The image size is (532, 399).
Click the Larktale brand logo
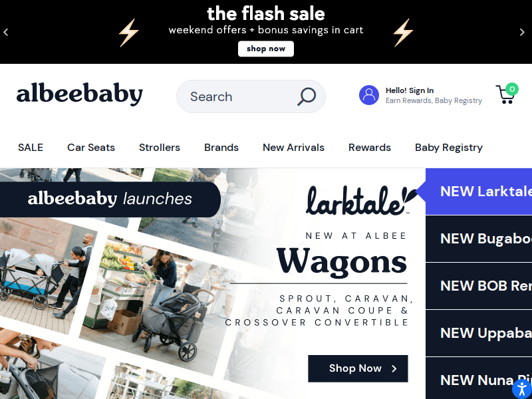coord(361,201)
